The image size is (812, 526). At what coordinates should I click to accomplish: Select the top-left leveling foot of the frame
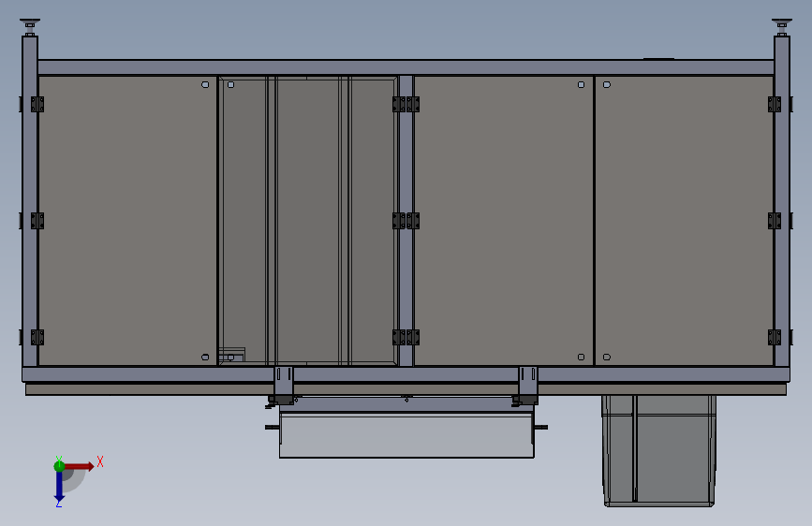click(x=30, y=27)
